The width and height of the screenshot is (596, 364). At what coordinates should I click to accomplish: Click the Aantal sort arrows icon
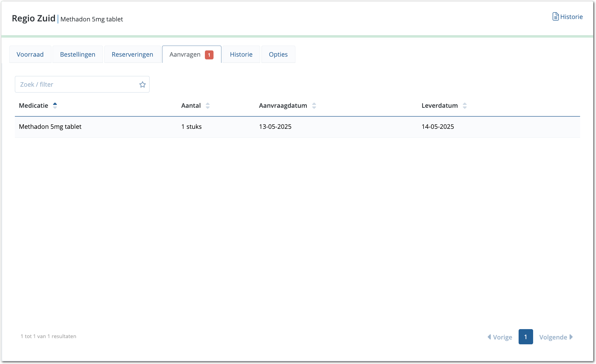tap(208, 106)
